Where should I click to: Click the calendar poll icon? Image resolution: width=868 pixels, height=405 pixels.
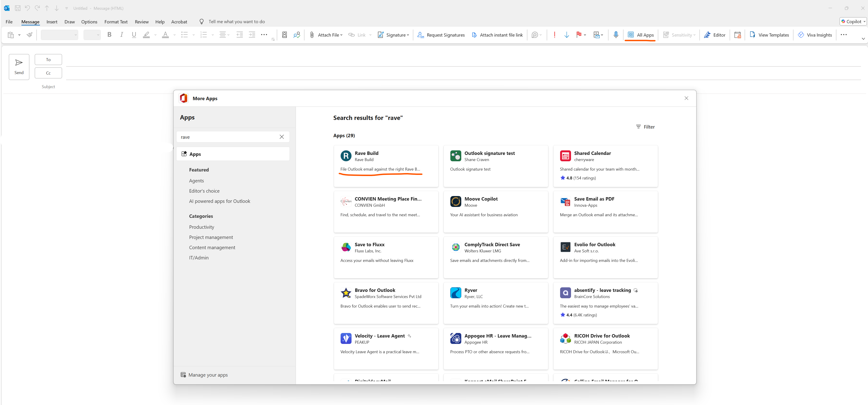[738, 35]
